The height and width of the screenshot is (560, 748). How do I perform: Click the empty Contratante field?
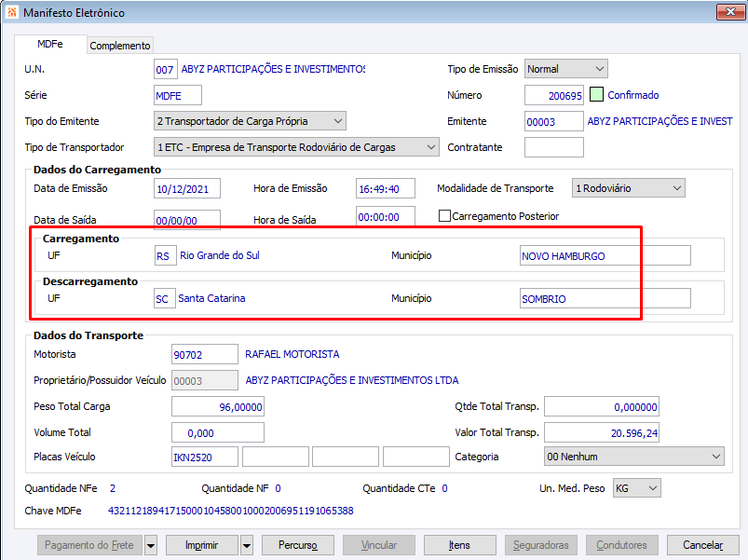pos(554,147)
